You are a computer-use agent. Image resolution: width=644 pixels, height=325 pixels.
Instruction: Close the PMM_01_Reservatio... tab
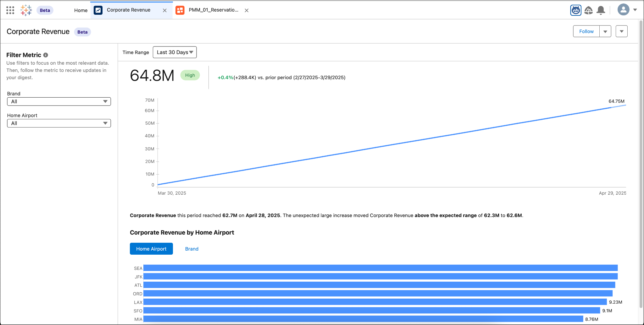point(247,10)
